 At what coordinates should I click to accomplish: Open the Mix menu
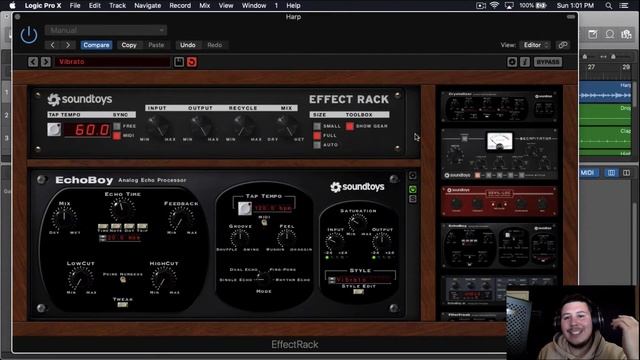[x=204, y=5]
